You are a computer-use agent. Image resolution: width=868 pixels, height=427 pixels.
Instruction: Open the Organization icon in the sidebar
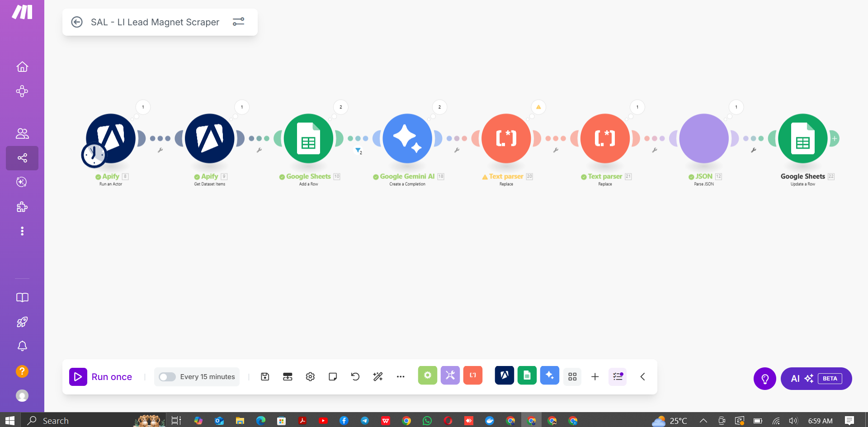click(22, 91)
